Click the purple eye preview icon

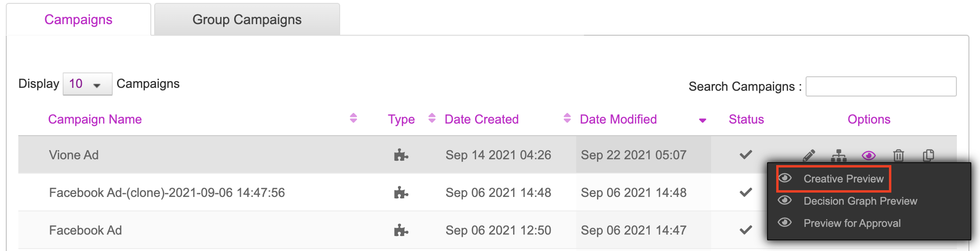point(869,155)
